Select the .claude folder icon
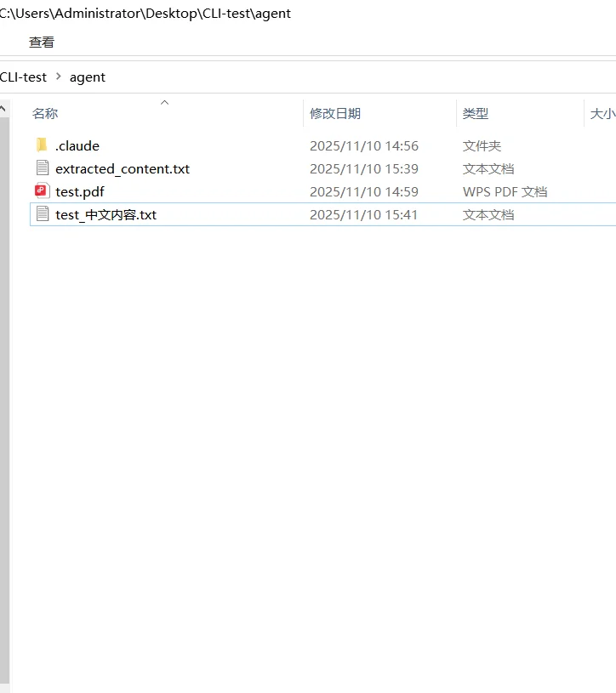 42,145
